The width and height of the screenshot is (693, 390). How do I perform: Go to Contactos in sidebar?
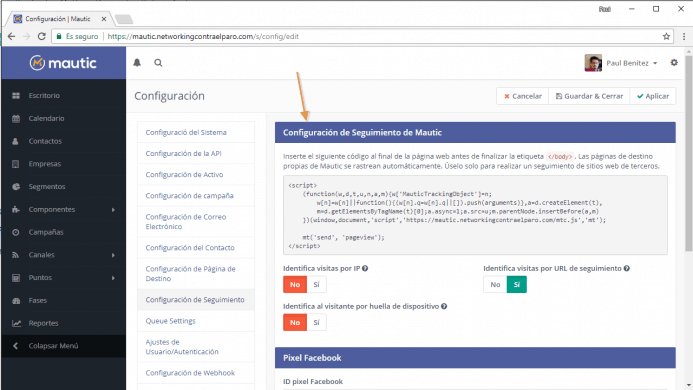(x=64, y=141)
